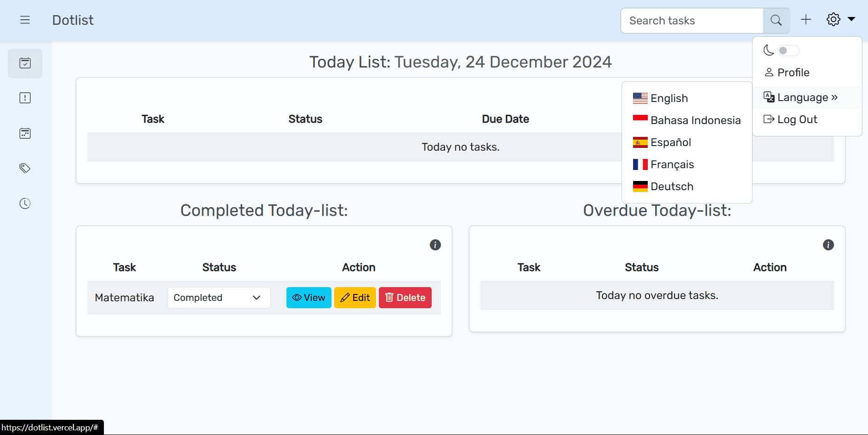Open the hamburger sidebar menu
868x435 pixels.
click(25, 20)
